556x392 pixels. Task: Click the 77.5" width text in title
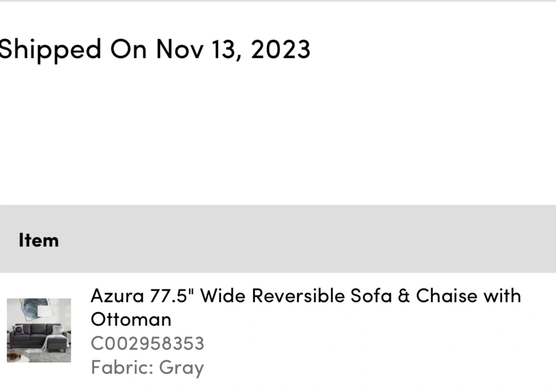172,296
